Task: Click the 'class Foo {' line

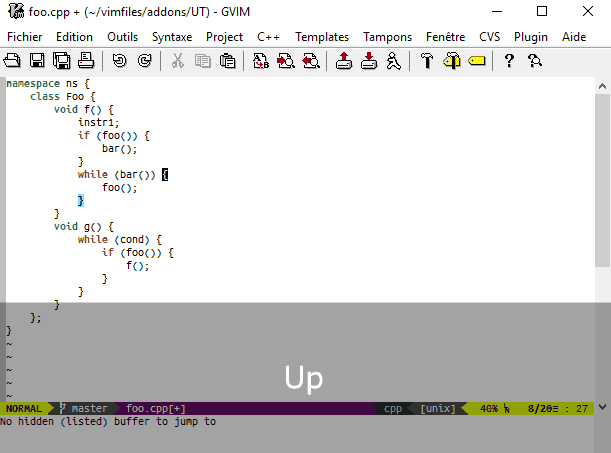Action: point(63,97)
